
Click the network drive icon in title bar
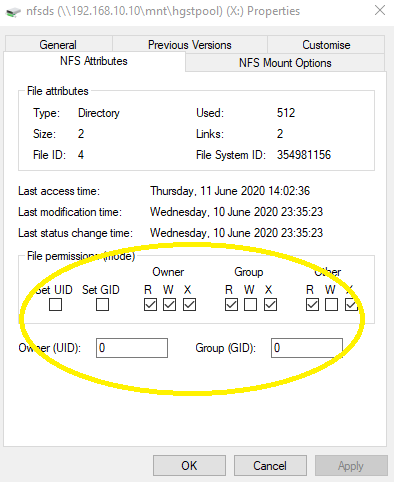point(13,12)
